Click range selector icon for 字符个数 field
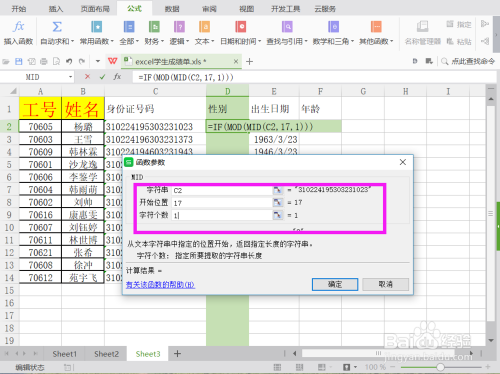500x374 pixels. coord(277,215)
